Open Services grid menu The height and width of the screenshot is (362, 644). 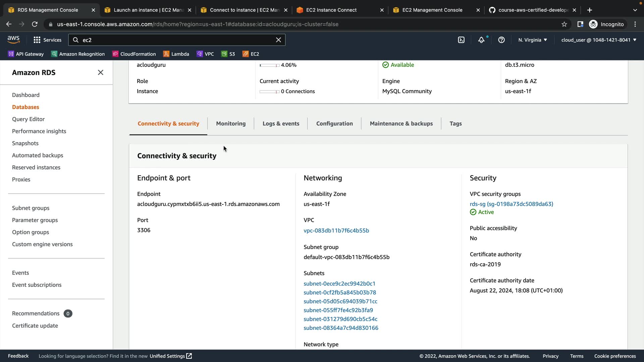point(47,40)
